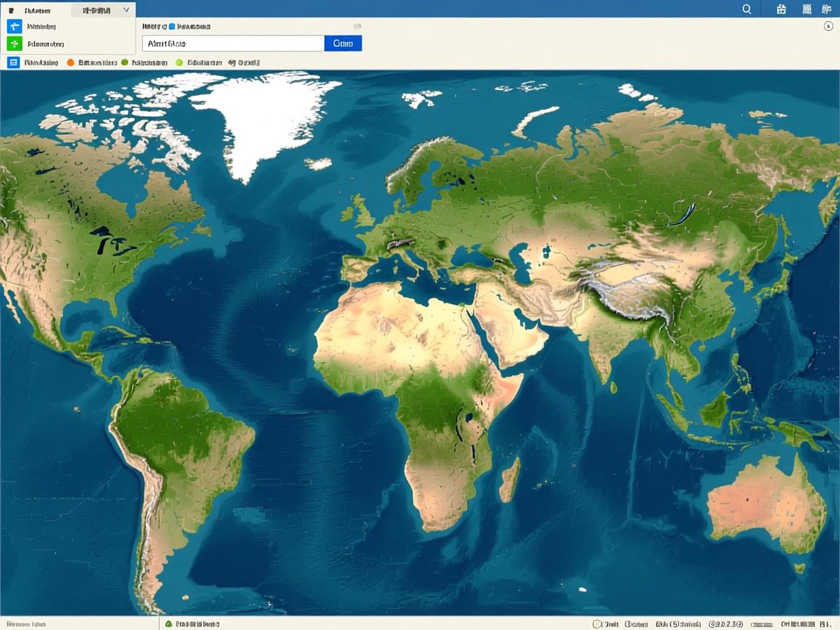The width and height of the screenshot is (840, 630).
Task: Click inside the search input field
Action: [x=233, y=43]
